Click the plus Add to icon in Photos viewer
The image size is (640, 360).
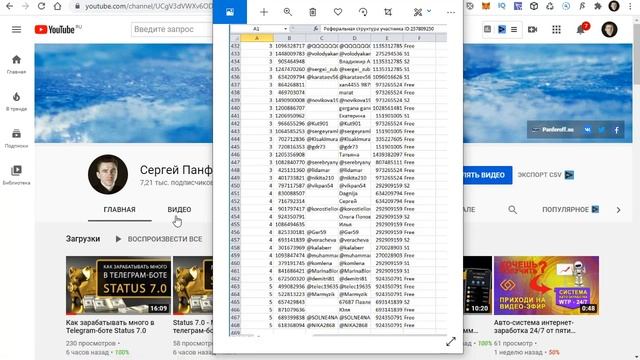(264, 12)
